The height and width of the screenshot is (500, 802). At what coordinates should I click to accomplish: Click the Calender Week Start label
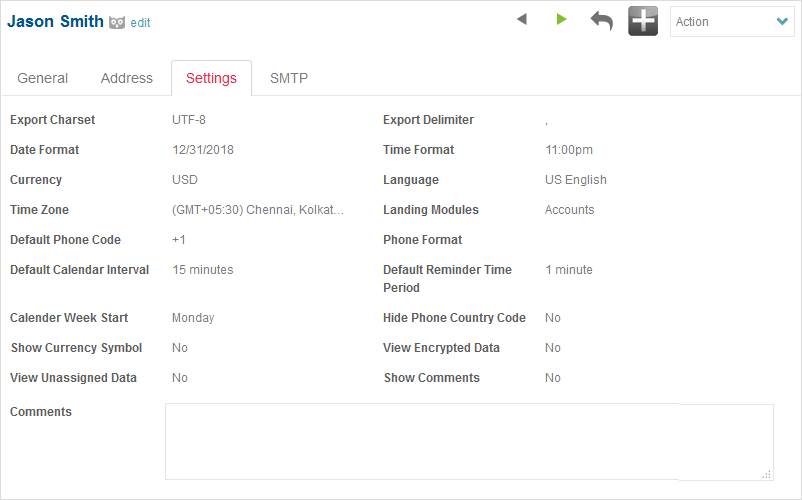[69, 318]
